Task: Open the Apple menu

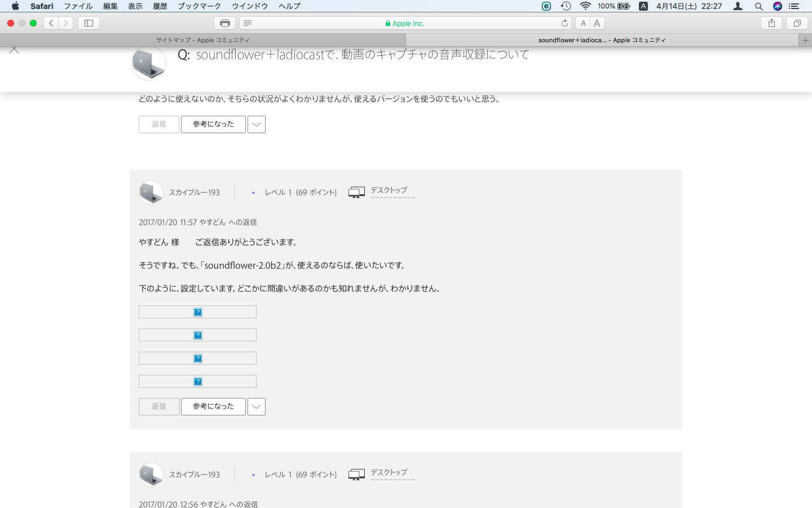Action: (x=15, y=6)
